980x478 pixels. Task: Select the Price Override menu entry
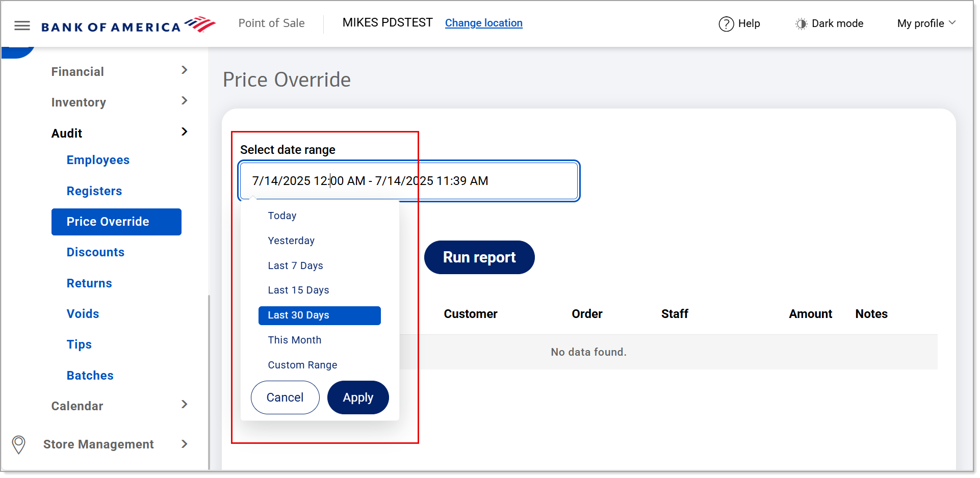(x=116, y=222)
